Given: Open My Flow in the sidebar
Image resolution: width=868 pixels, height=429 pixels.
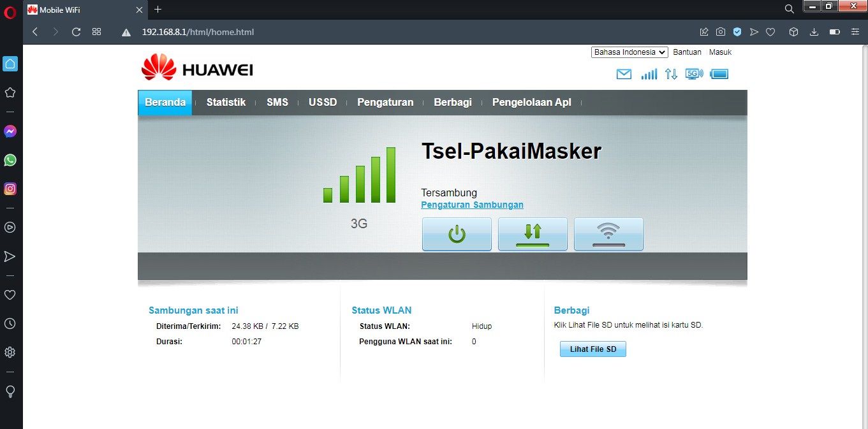Looking at the screenshot, I should point(10,256).
